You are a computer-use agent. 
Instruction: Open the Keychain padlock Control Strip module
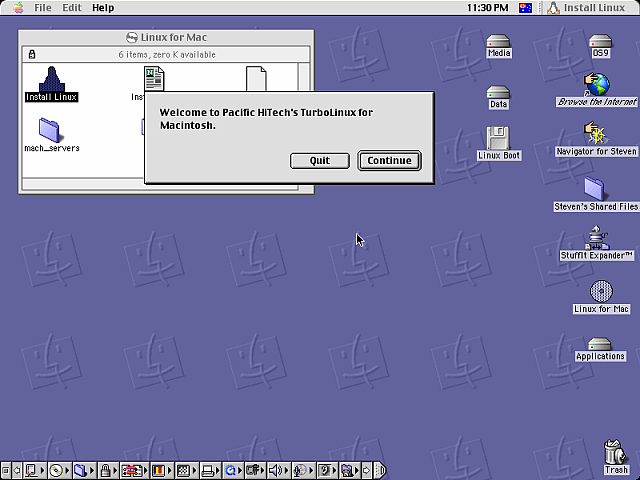(108, 471)
